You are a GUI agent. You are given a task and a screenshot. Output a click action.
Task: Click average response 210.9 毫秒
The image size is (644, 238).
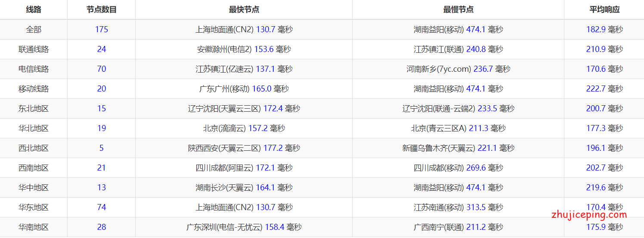[x=604, y=49]
